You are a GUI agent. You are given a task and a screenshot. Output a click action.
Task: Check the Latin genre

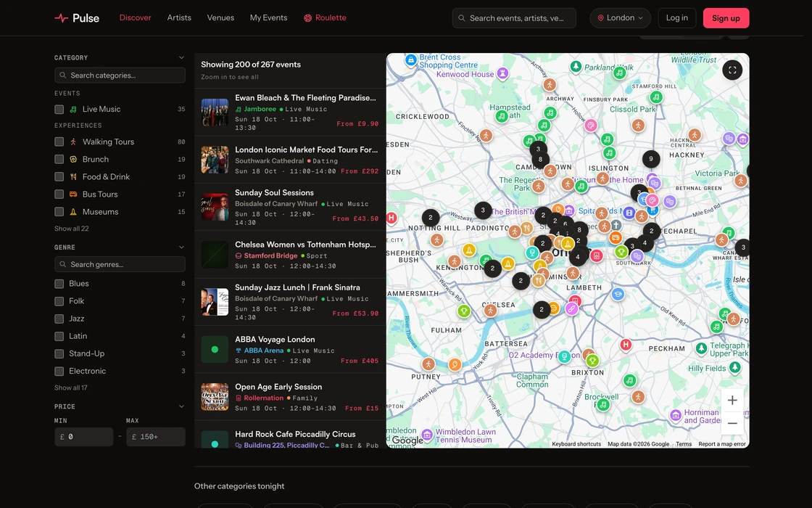[59, 337]
